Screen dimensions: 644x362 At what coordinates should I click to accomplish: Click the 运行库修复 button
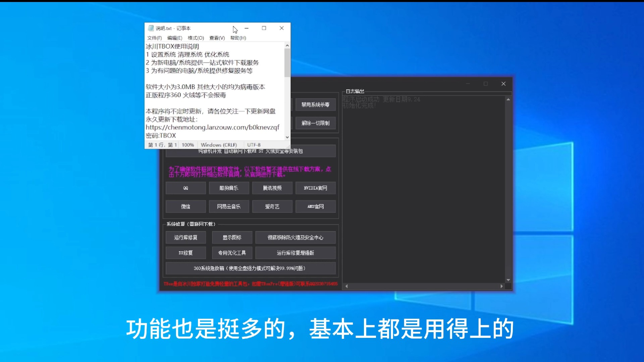(185, 237)
